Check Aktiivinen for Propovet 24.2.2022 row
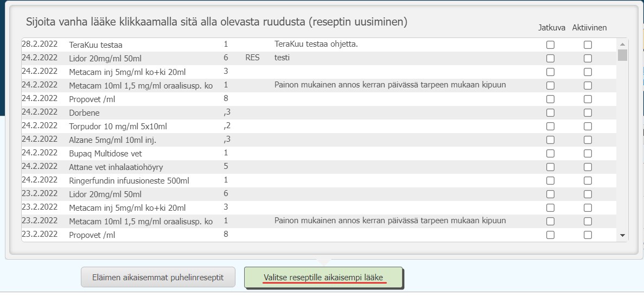 (x=588, y=99)
